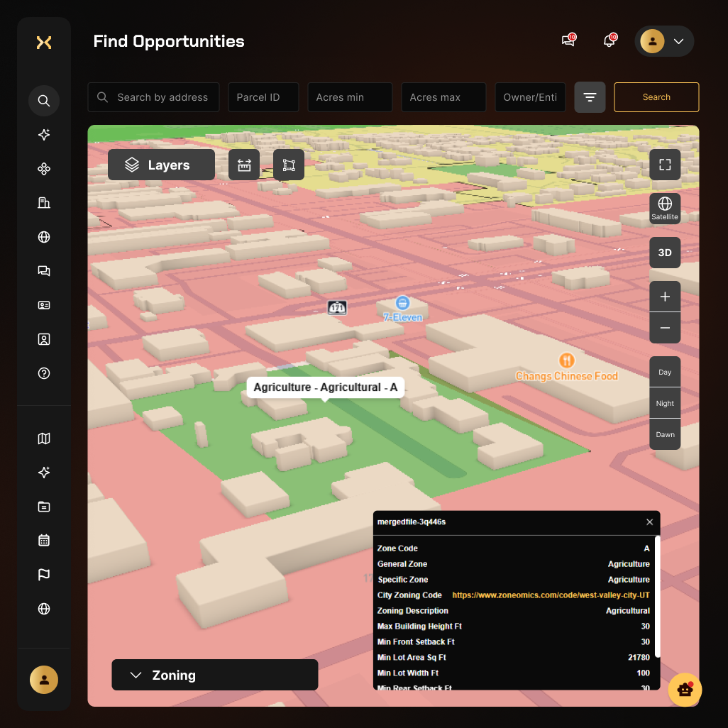
Task: Open the zoneomics city zoning code link
Action: [x=551, y=595]
